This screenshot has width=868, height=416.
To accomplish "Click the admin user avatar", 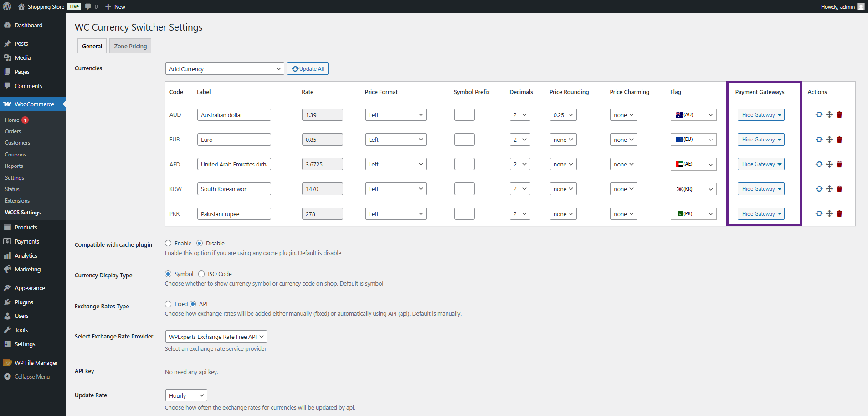I will [x=861, y=6].
